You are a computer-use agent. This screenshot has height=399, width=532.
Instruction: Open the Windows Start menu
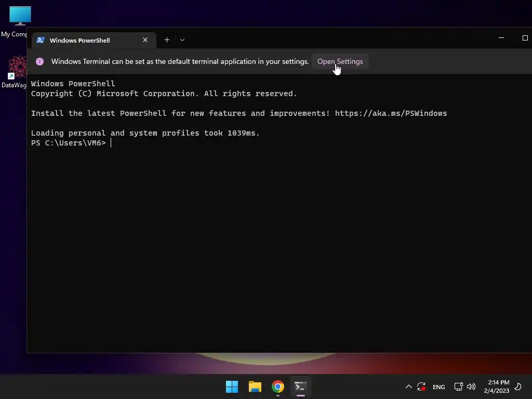pos(232,387)
